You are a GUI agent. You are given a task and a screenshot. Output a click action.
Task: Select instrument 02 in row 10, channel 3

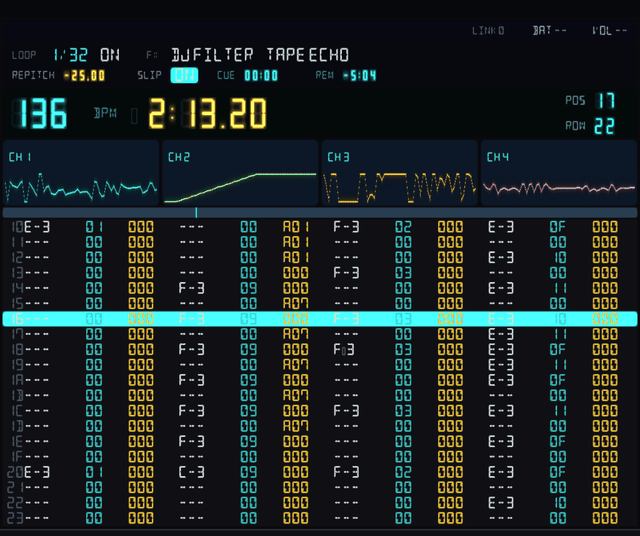[x=403, y=227]
